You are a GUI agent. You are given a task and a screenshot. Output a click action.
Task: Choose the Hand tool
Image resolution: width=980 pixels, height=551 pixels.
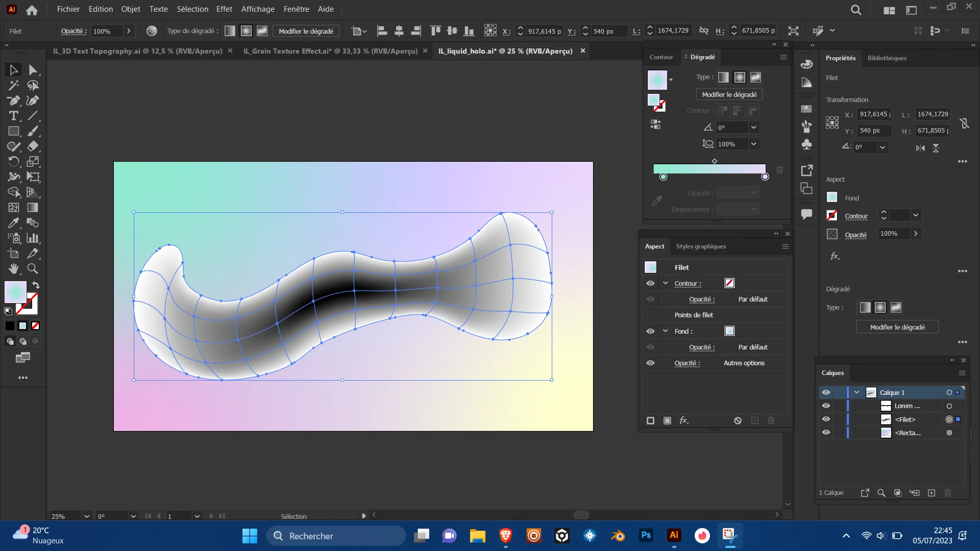[14, 268]
